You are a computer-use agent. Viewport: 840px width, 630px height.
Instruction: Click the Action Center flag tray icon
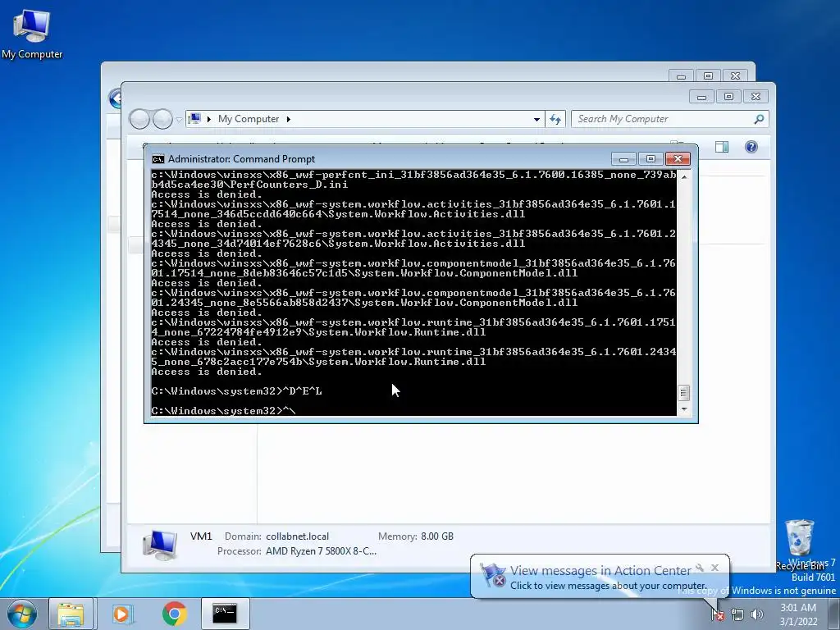[x=717, y=614]
